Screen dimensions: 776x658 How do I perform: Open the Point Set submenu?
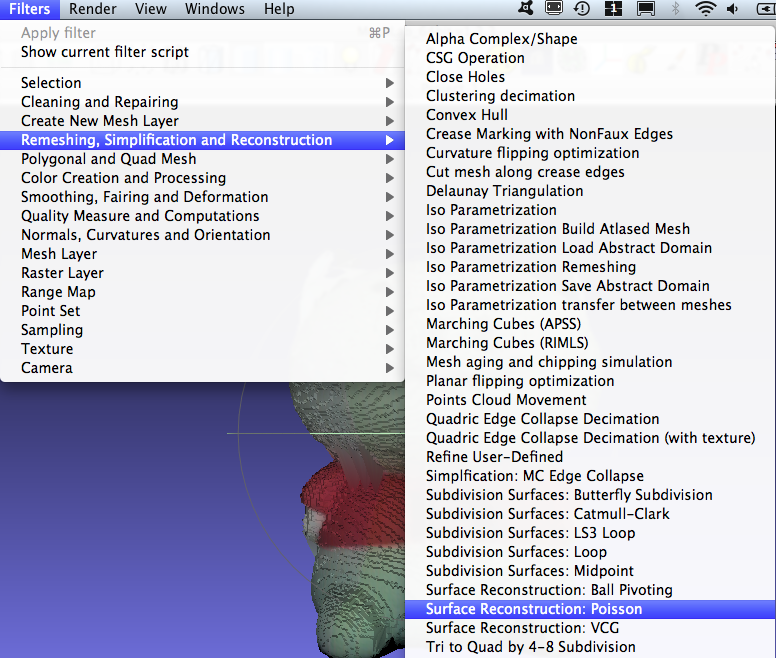pos(202,311)
